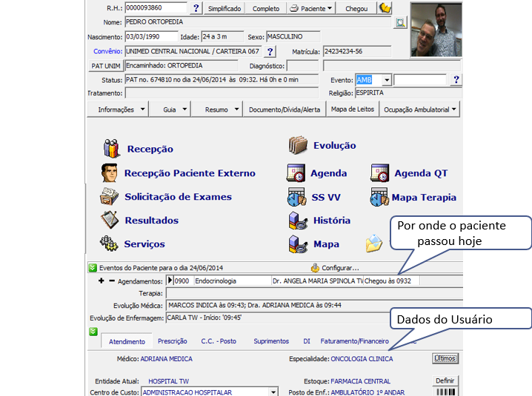Collapse the green arrow above Atendimento tab

click(93, 332)
